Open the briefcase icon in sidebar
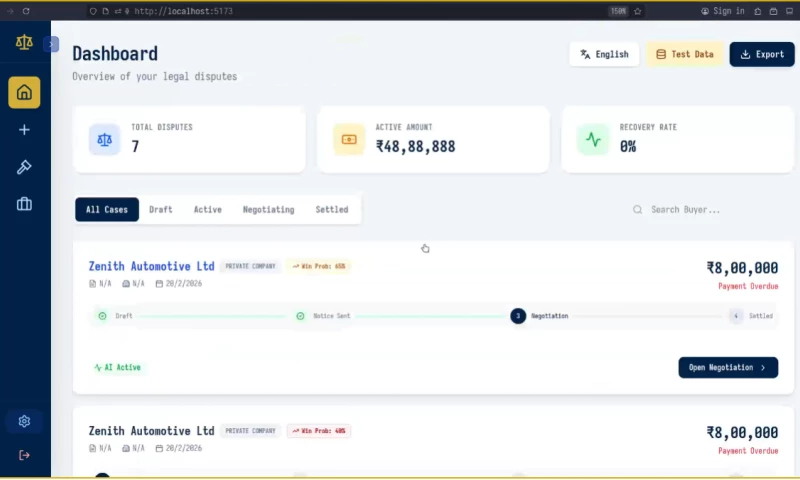This screenshot has width=800, height=480. pos(24,204)
